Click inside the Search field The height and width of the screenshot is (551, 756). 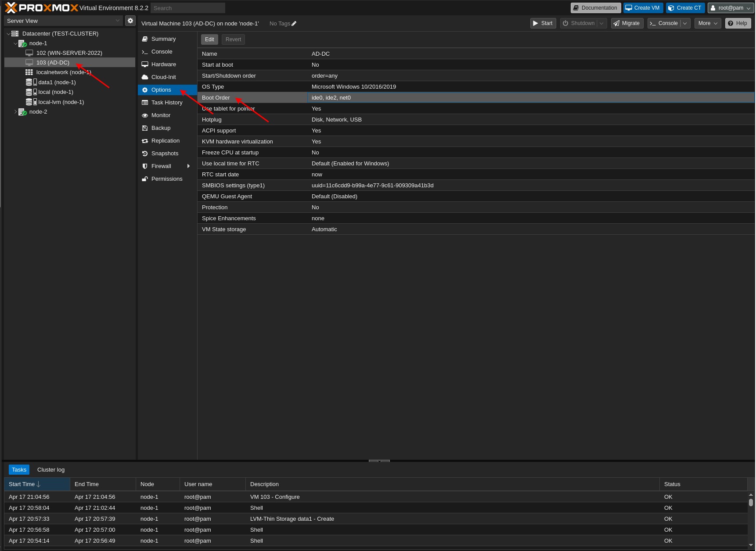coord(187,7)
